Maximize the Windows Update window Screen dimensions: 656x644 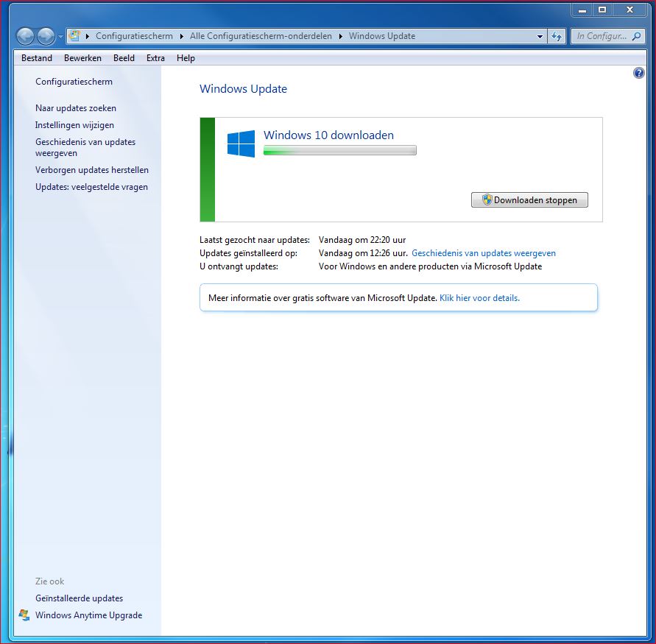[602, 10]
